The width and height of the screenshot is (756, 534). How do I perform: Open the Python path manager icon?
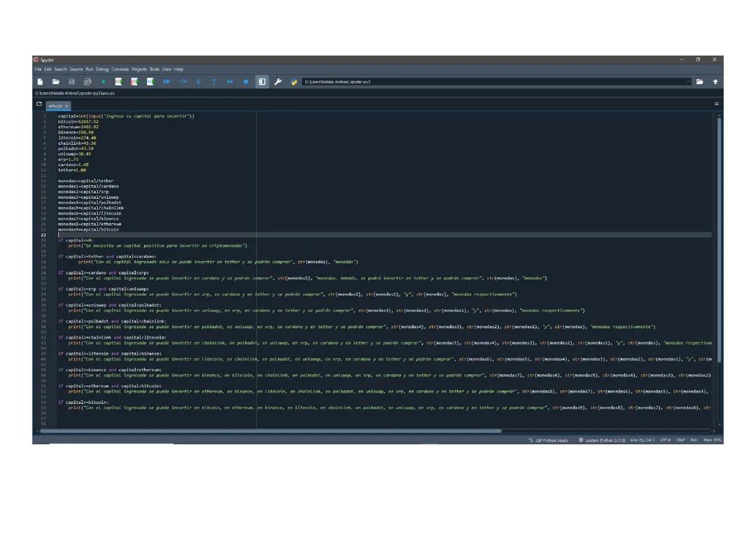coord(294,81)
